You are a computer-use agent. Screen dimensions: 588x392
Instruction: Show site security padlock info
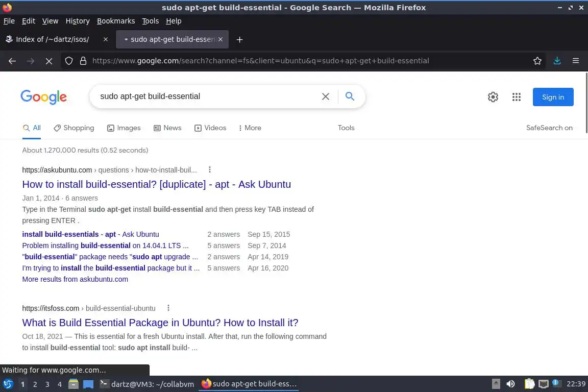click(x=83, y=61)
